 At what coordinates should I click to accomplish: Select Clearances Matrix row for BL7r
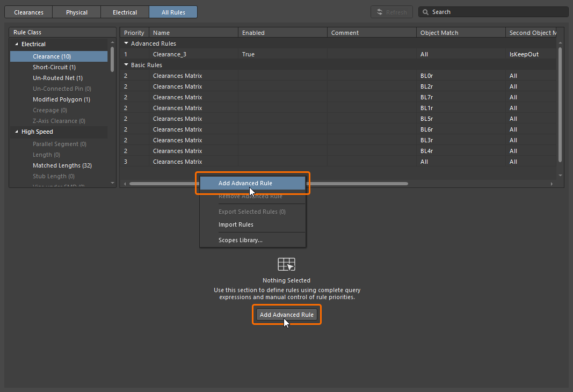click(x=338, y=97)
